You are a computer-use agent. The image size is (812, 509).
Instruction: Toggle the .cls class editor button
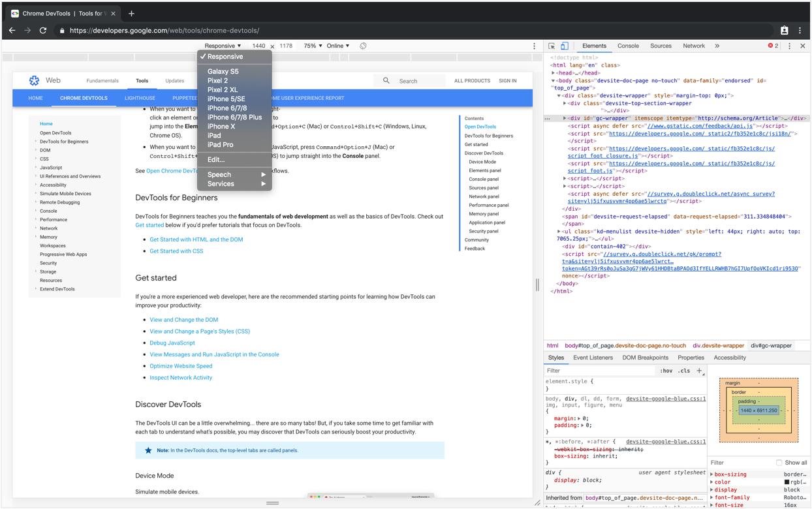click(x=683, y=371)
